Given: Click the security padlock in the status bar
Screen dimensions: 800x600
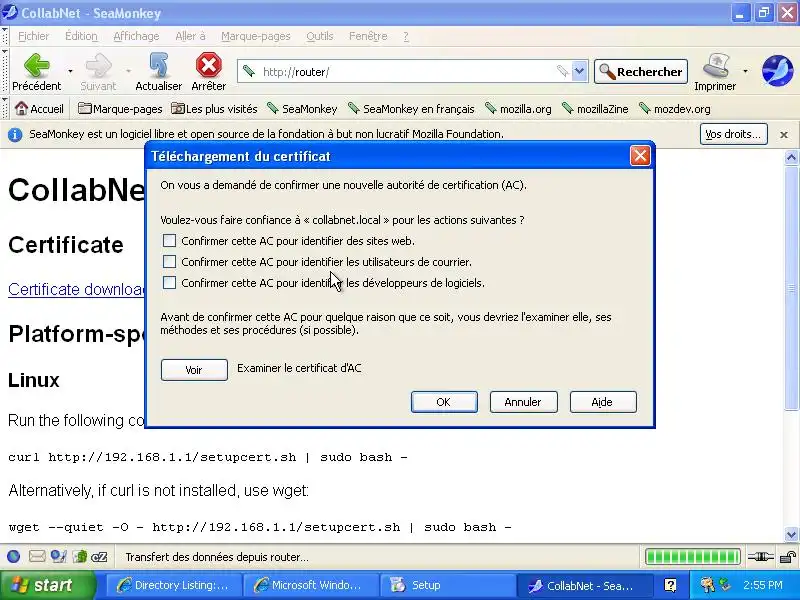Looking at the screenshot, I should tap(788, 557).
